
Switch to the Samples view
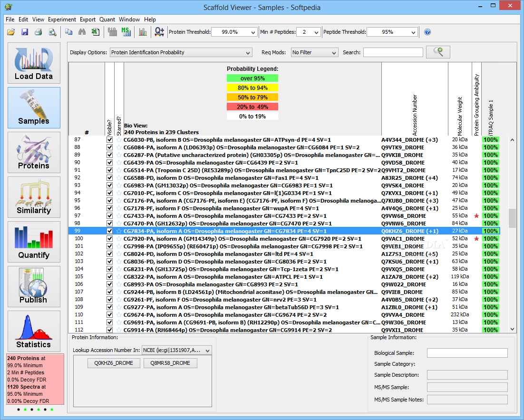(x=34, y=107)
